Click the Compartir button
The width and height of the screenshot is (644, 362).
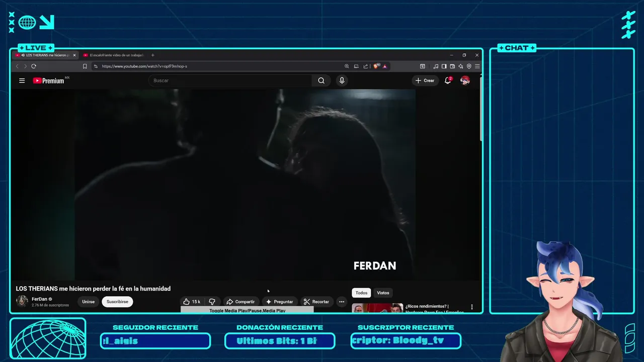pyautogui.click(x=240, y=302)
